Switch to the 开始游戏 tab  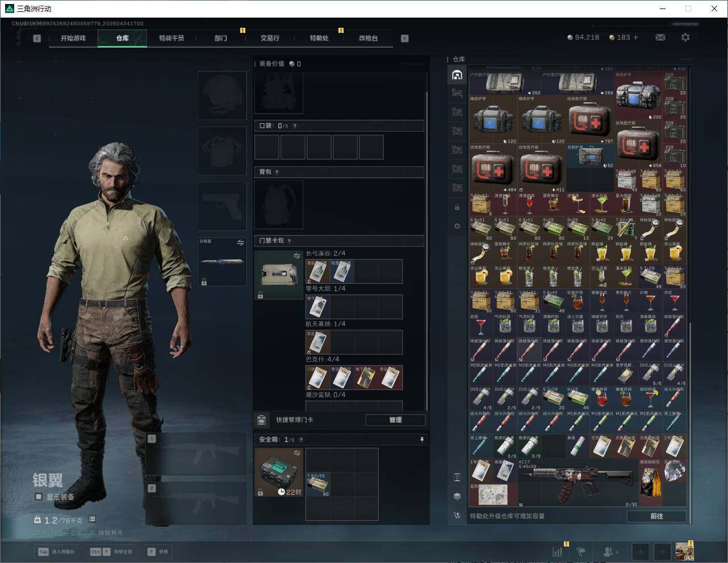[73, 38]
